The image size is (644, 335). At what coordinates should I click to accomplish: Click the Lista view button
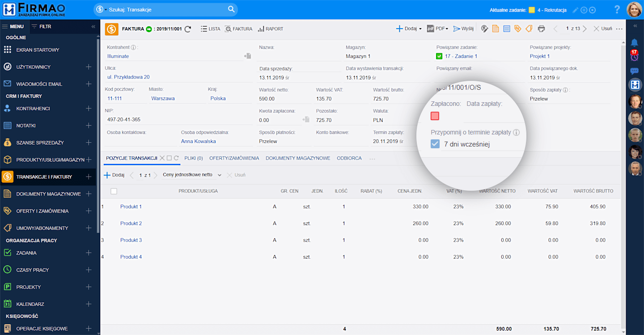[x=210, y=29]
